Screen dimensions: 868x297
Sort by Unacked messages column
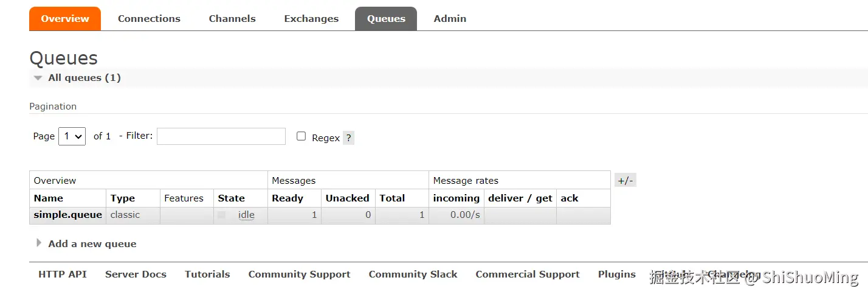point(347,198)
